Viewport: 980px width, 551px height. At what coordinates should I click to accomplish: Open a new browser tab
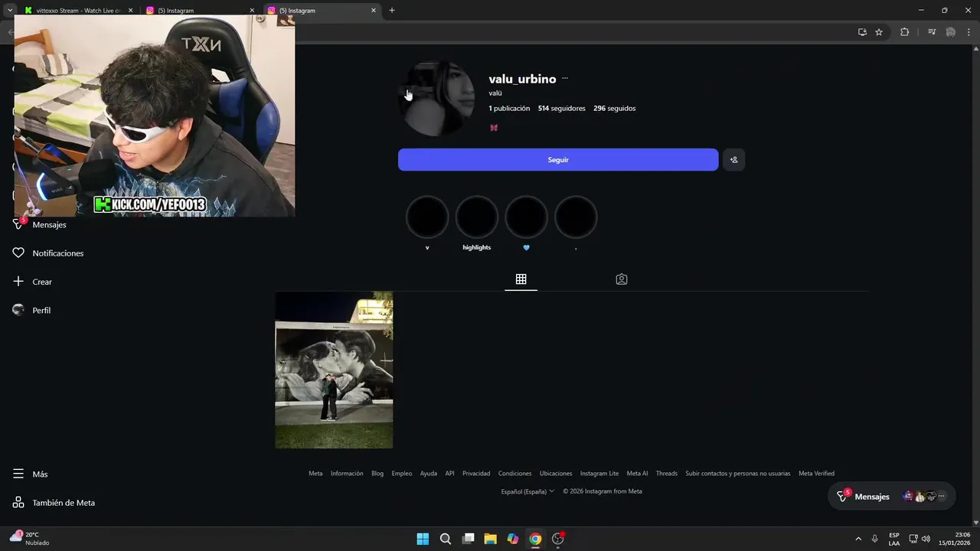pos(392,11)
